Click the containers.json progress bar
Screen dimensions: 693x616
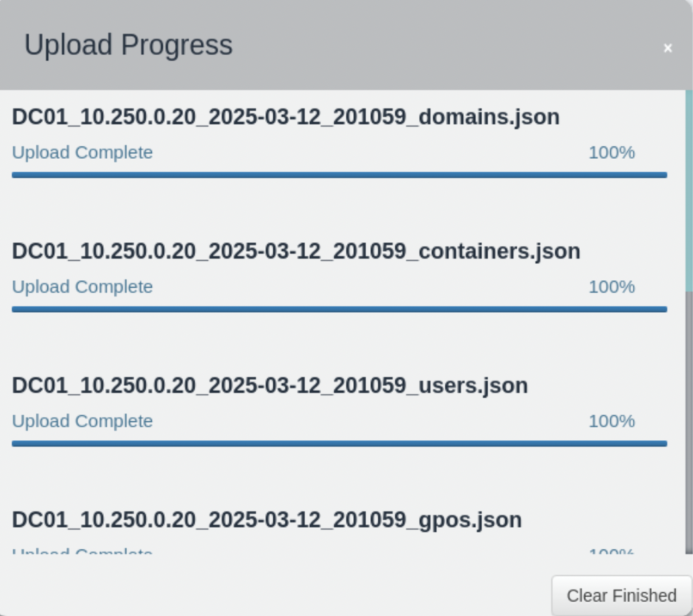point(339,309)
